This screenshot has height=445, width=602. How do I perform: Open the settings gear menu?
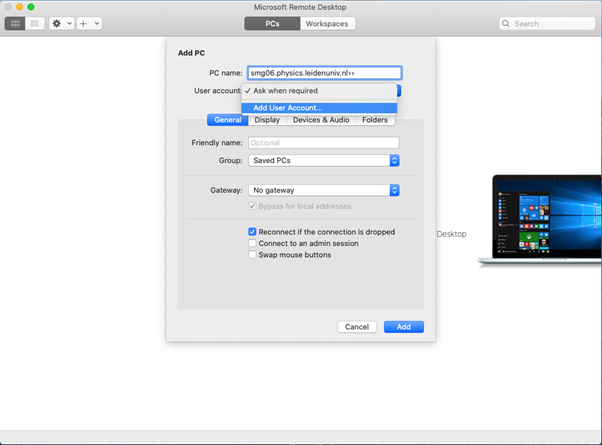point(61,23)
